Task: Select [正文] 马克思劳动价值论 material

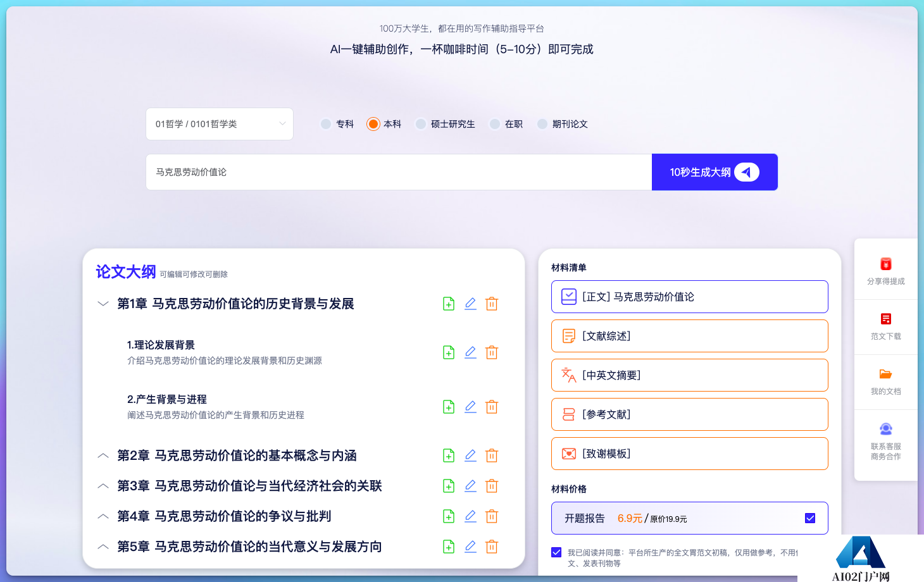Action: point(690,297)
